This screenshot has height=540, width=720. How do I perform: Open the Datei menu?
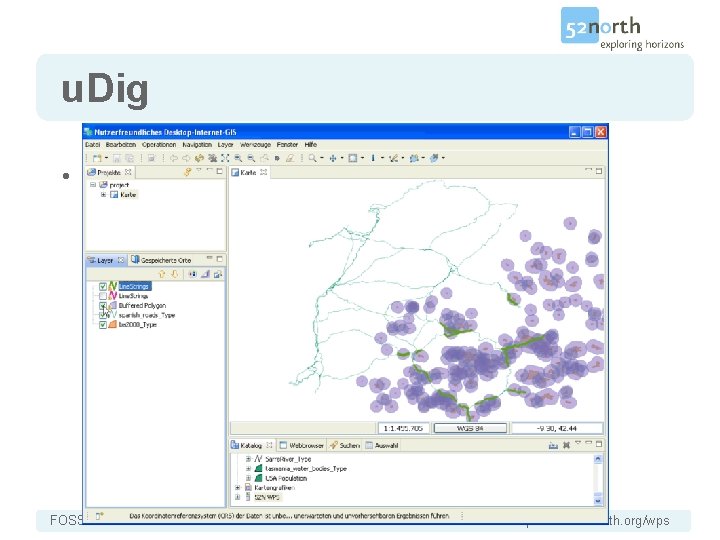92,145
